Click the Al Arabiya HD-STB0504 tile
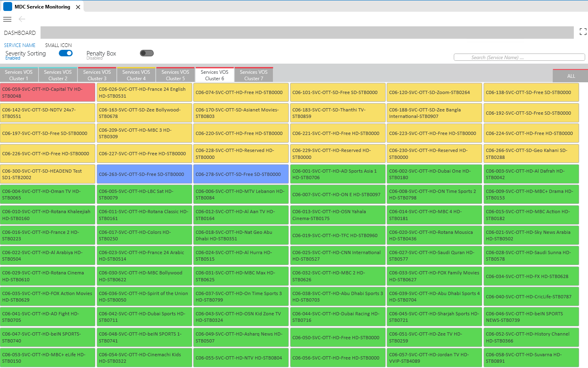This screenshot has height=368, width=588. pos(48,256)
